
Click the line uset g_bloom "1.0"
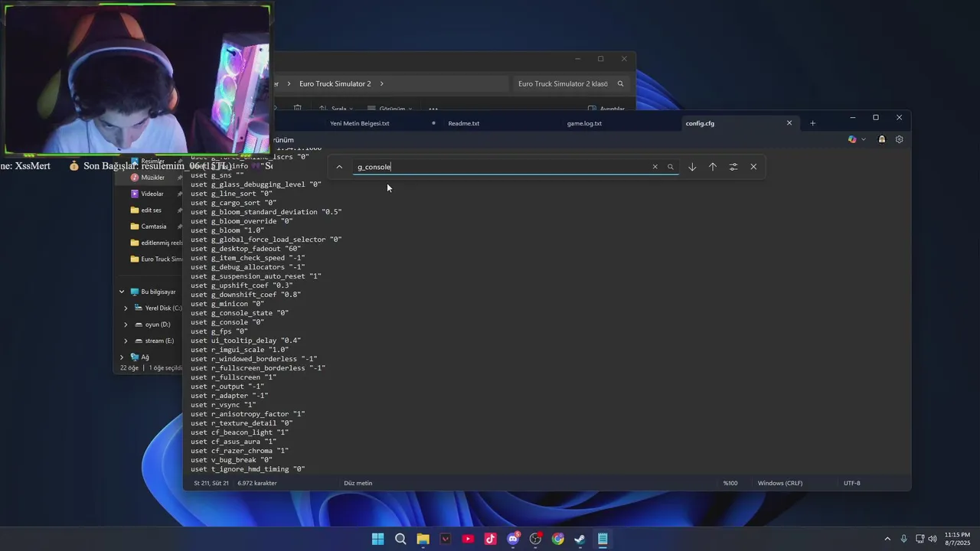(227, 230)
